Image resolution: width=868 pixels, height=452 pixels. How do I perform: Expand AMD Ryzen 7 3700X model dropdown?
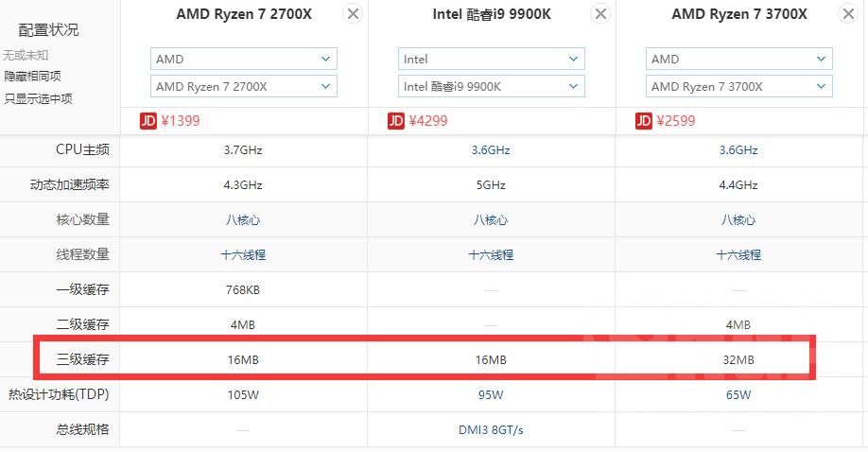point(738,86)
